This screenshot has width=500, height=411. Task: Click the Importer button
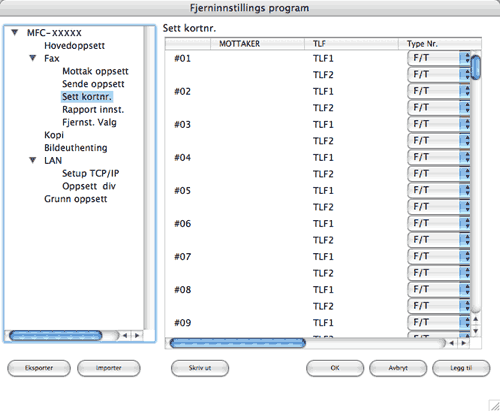coord(109,368)
